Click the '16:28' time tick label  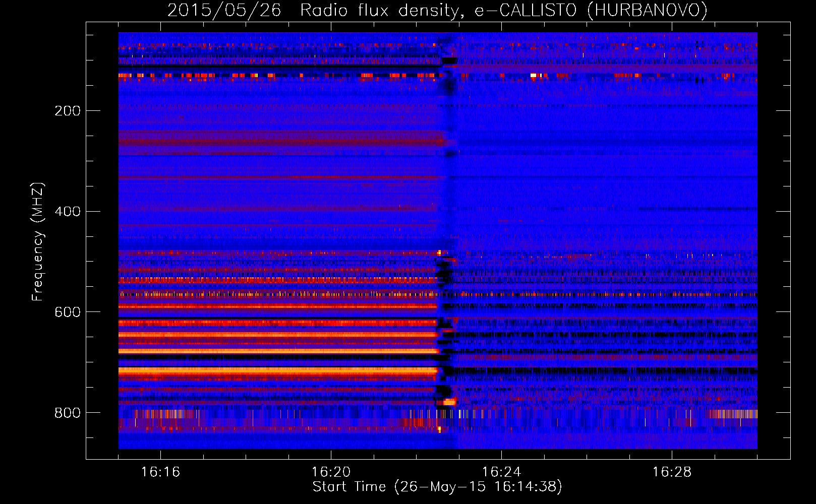[x=672, y=472]
